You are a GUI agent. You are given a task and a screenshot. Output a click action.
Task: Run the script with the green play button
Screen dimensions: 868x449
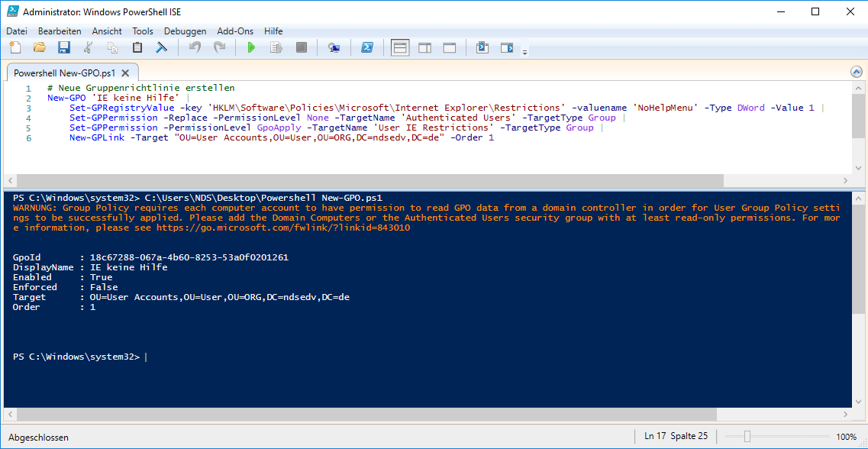(251, 47)
